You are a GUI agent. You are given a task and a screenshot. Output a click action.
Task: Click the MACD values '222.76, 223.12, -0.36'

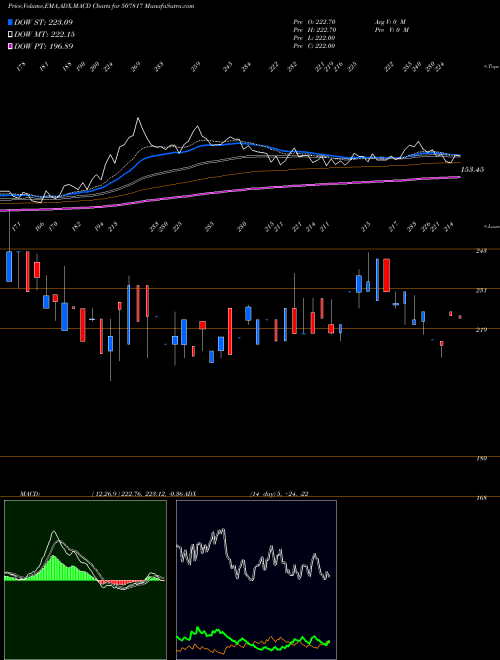coord(154,494)
